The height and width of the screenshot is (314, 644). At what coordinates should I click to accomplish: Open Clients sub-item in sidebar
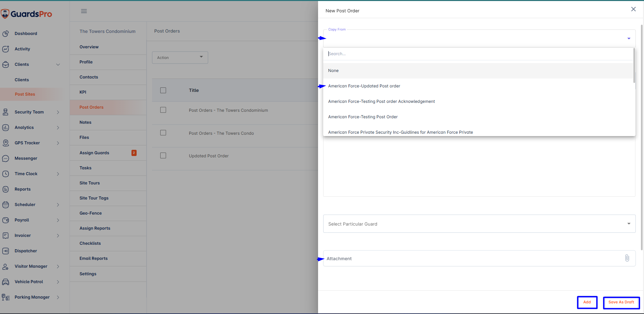tap(22, 80)
